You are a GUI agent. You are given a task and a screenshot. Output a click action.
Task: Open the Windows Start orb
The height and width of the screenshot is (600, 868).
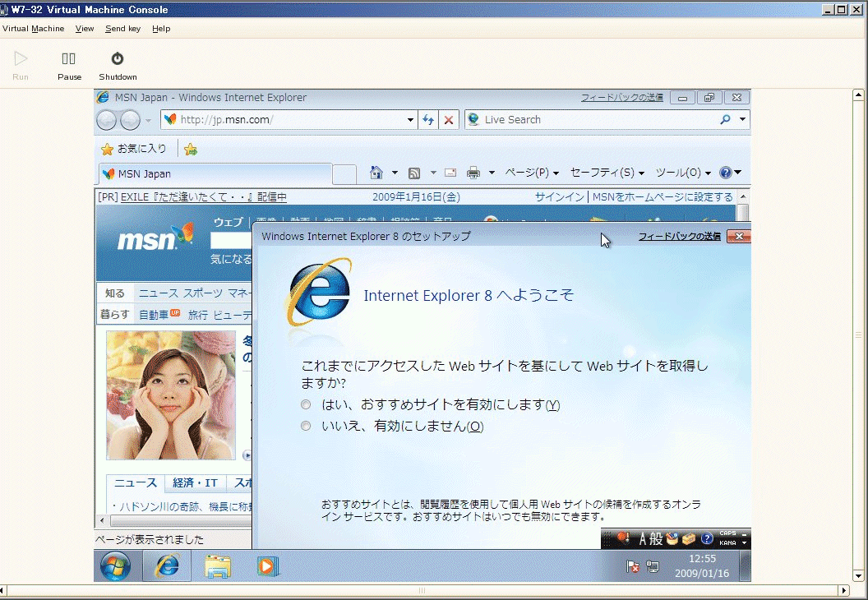116,566
